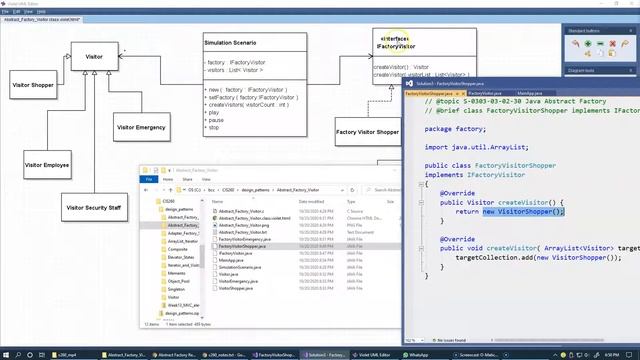Select the Visitor Shopper class box
Image resolution: width=640 pixels, height=360 pixels.
33,84
